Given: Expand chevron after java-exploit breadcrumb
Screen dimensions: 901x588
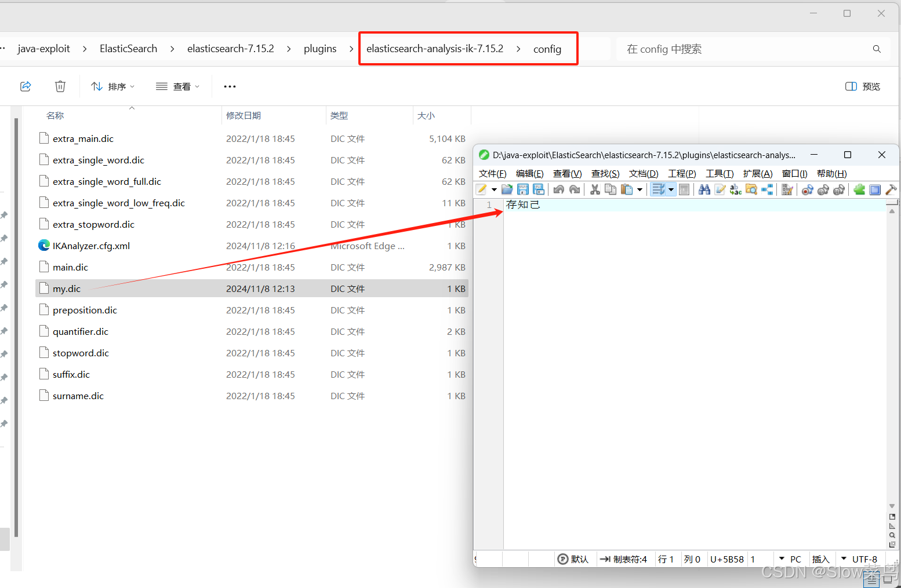Looking at the screenshot, I should click(x=85, y=49).
